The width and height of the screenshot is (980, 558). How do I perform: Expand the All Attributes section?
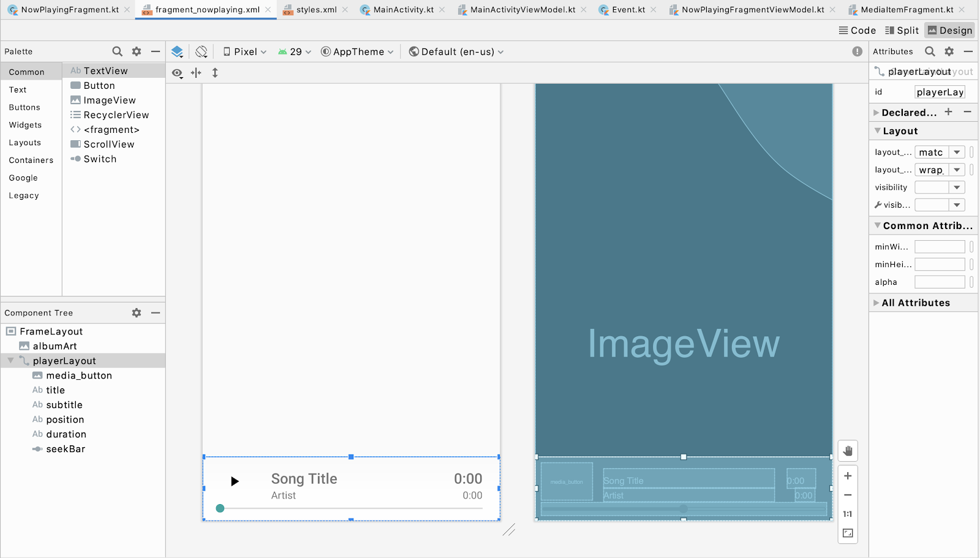[x=915, y=303]
